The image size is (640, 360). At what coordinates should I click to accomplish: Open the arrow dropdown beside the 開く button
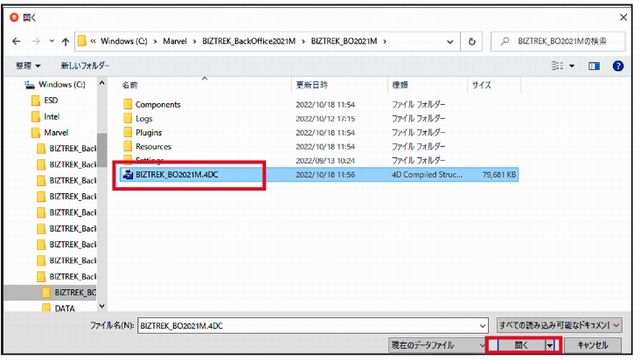tap(550, 346)
